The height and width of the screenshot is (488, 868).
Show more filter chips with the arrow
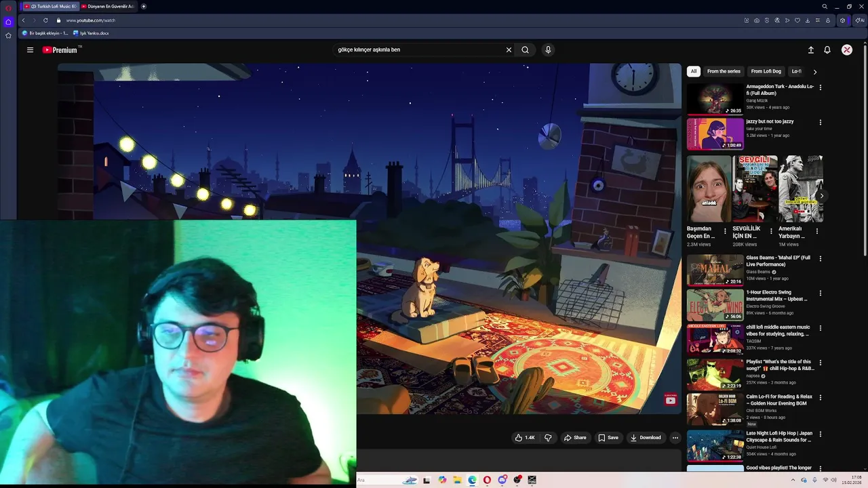(814, 71)
